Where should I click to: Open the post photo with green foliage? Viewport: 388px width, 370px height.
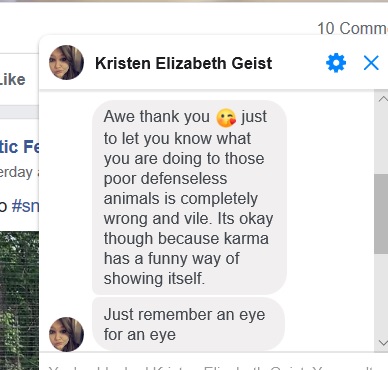click(x=19, y=300)
